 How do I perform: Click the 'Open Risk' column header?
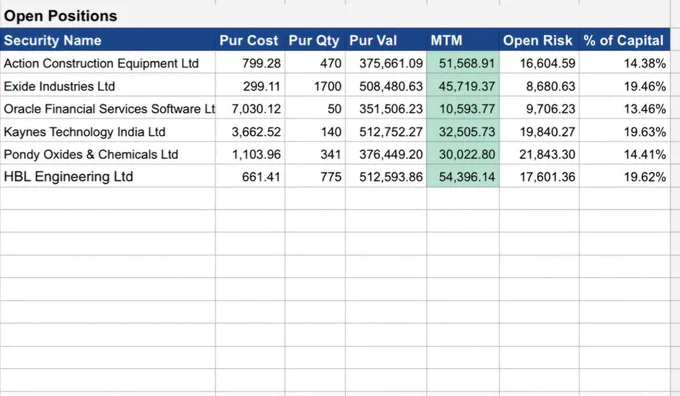[x=539, y=40]
